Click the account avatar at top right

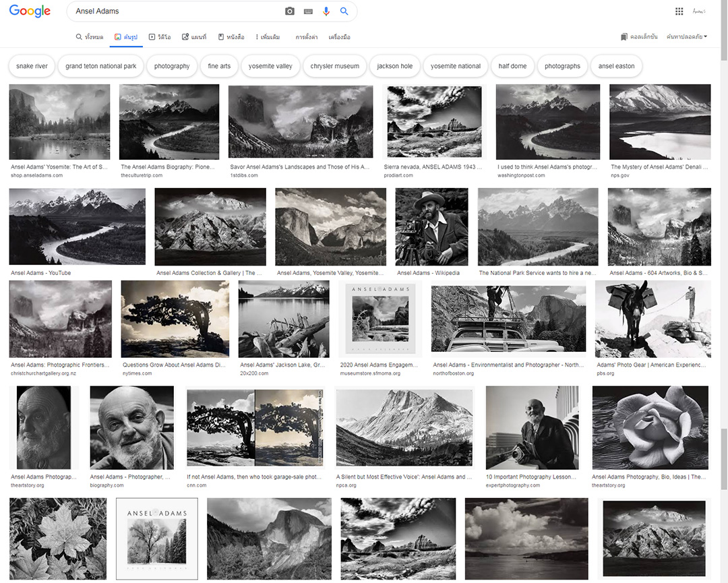pyautogui.click(x=699, y=11)
